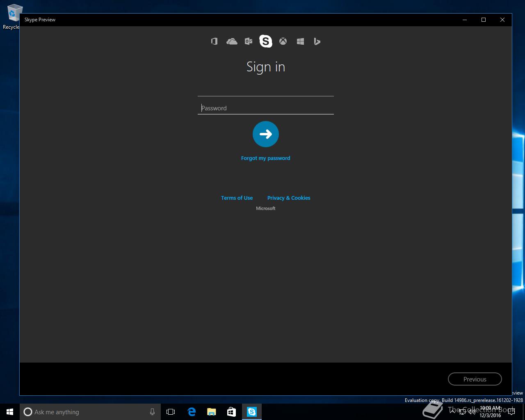
Task: Open the Windows Store from the taskbar
Action: pyautogui.click(x=231, y=412)
